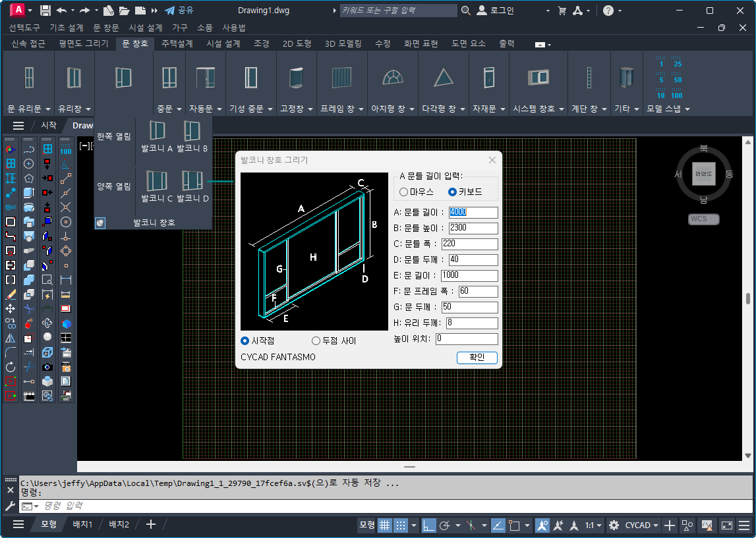Select the 마우스 radio button
Image resolution: width=756 pixels, height=538 pixels.
[x=404, y=192]
